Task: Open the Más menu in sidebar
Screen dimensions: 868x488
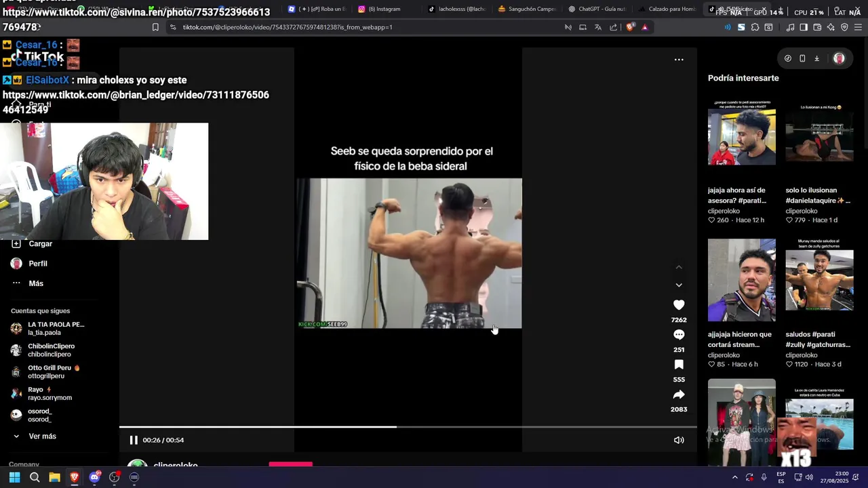Action: click(x=27, y=283)
